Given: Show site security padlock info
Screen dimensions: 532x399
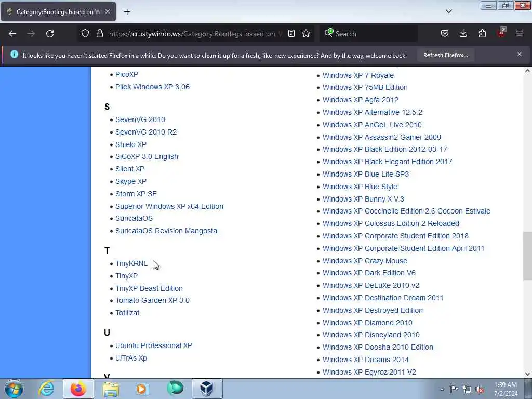Looking at the screenshot, I should (x=99, y=34).
